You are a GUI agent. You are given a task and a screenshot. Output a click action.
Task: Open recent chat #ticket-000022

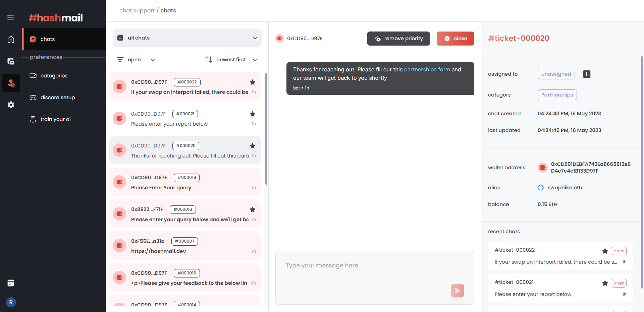[560, 256]
